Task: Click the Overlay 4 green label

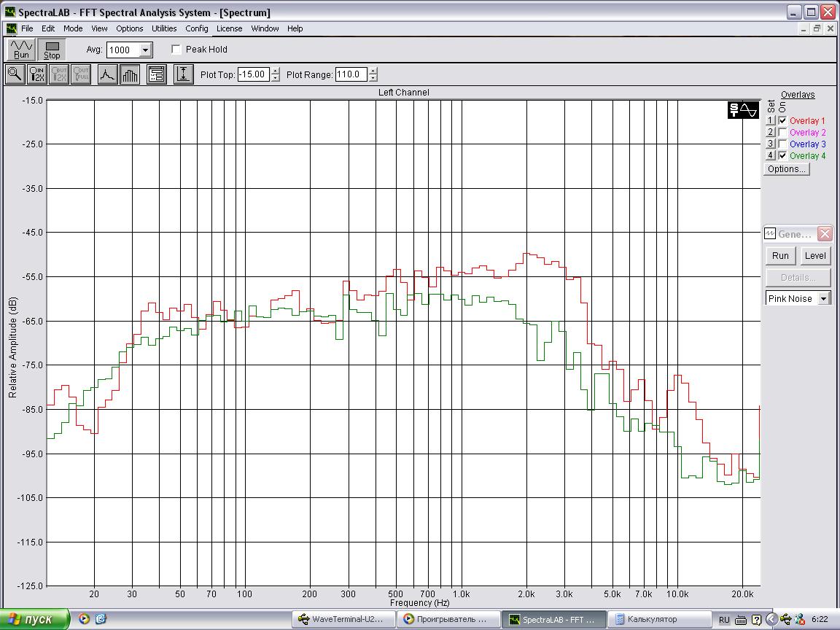Action: tap(807, 155)
